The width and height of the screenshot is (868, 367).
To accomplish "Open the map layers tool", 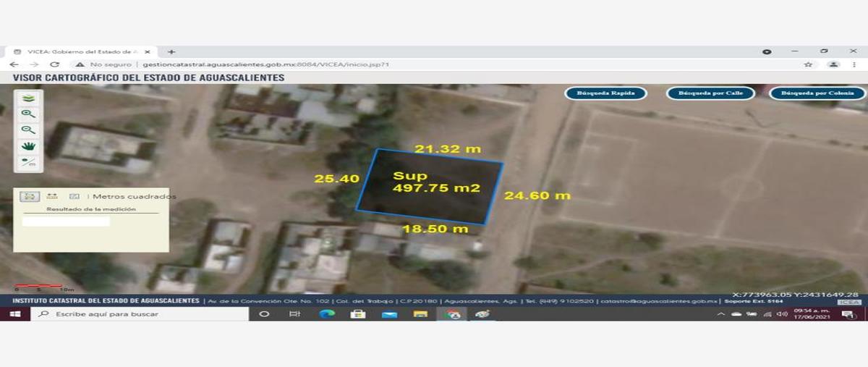I will tap(28, 98).
